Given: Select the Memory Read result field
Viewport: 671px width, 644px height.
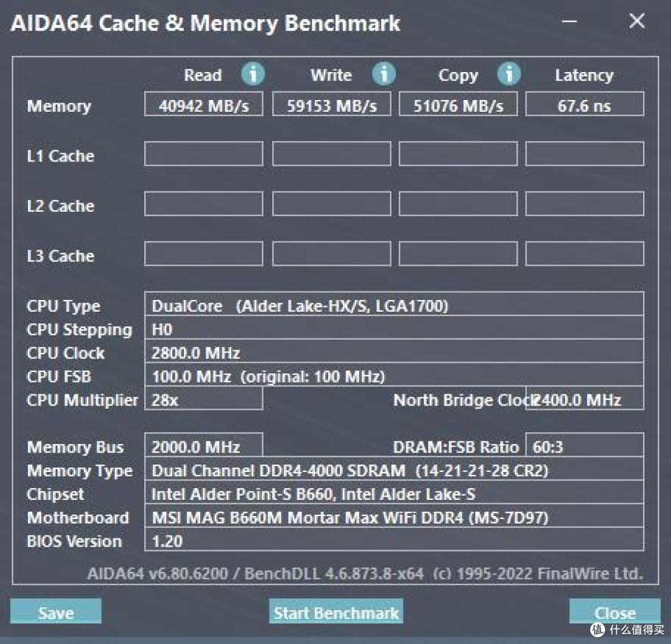Looking at the screenshot, I should click(204, 104).
